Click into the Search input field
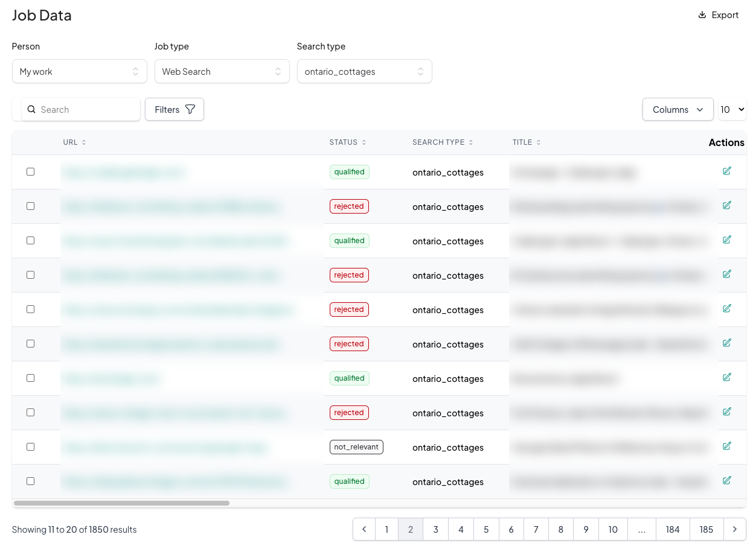The image size is (756, 546). point(81,109)
